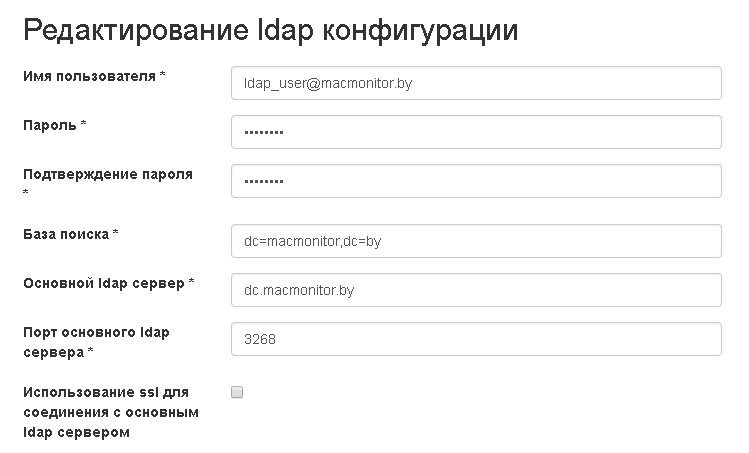The height and width of the screenshot is (453, 749).
Task: Click the asterisk after Имя пользователя
Action: pyautogui.click(x=163, y=77)
